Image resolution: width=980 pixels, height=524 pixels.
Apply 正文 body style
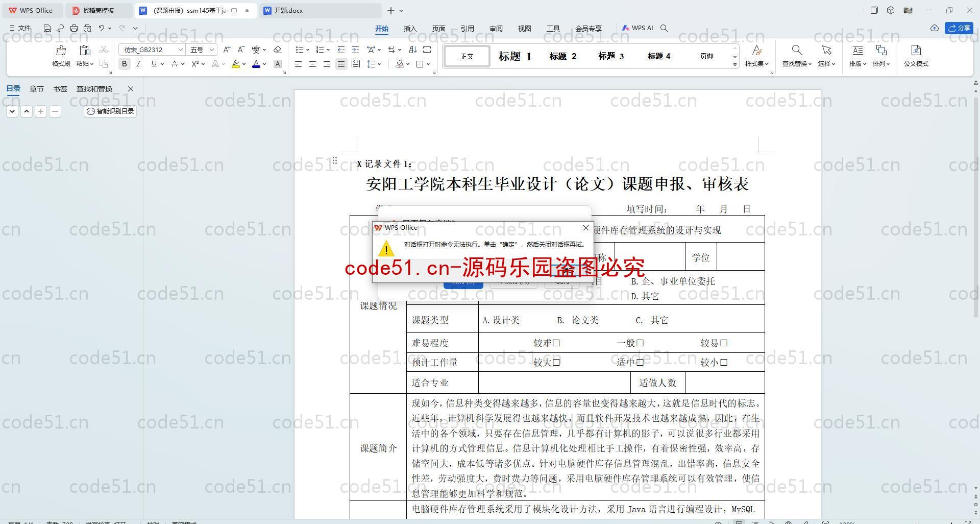[x=467, y=56]
